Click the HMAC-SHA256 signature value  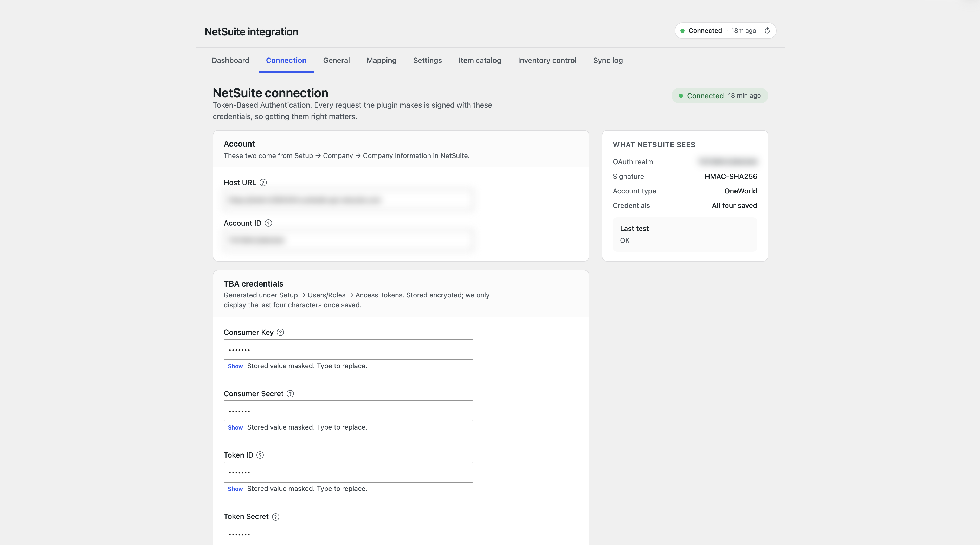point(731,177)
